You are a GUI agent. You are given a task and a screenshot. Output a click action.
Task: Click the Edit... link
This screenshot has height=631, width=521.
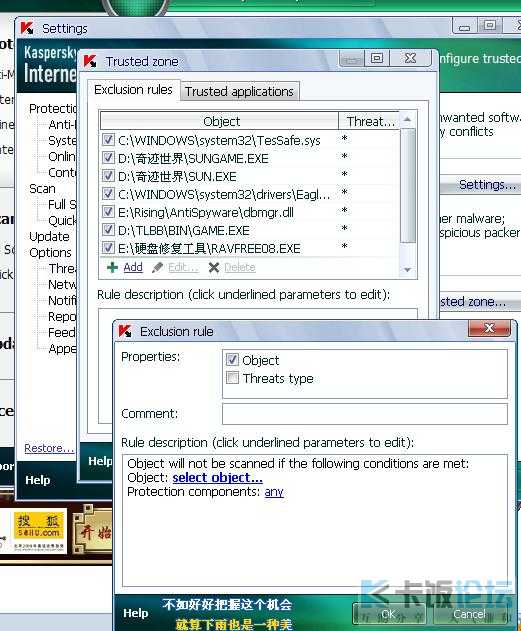183,267
